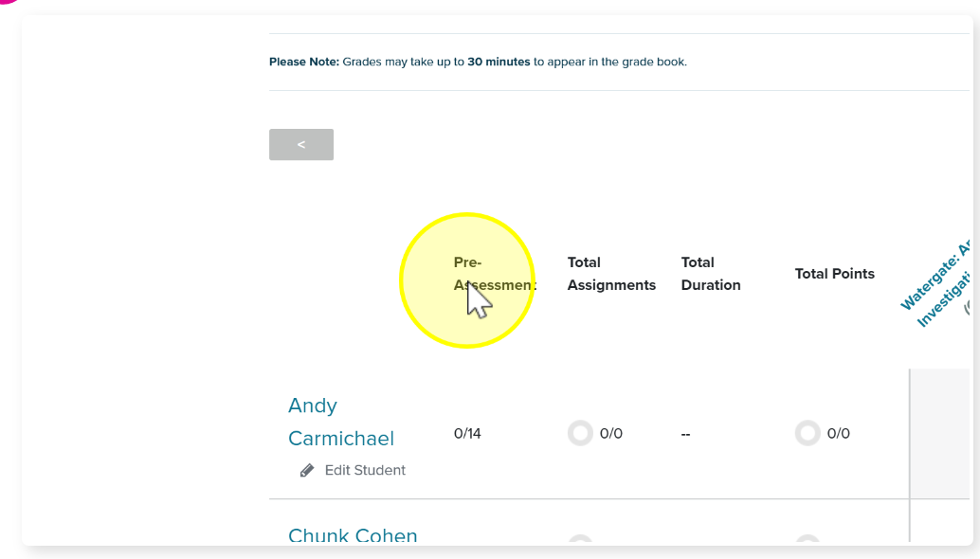
Task: Select the Total Duration column header
Action: [711, 274]
